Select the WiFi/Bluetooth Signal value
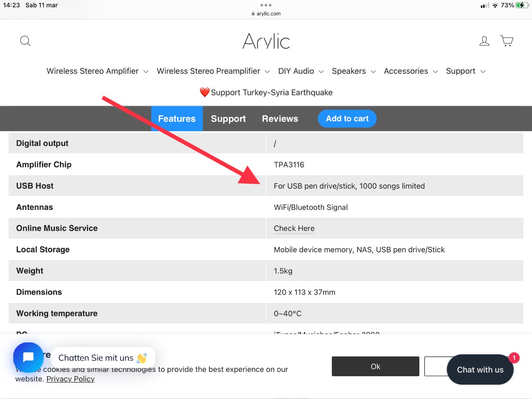The image size is (532, 399). [310, 207]
